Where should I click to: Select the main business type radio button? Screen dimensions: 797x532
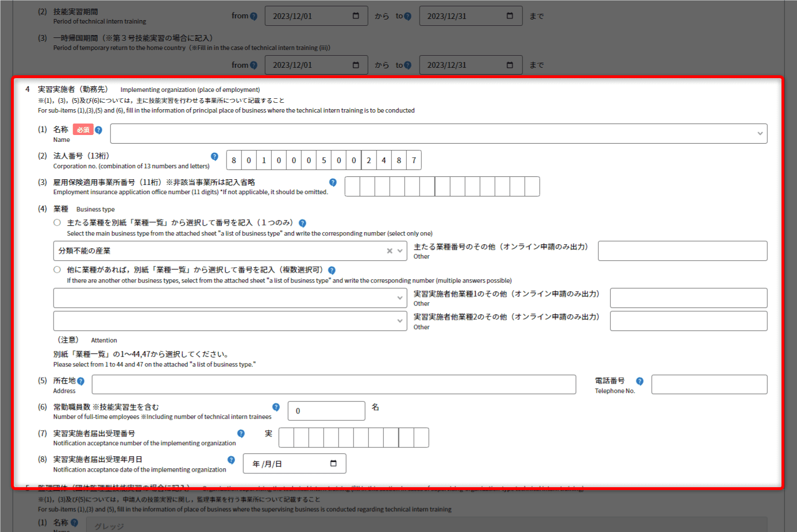click(x=57, y=222)
